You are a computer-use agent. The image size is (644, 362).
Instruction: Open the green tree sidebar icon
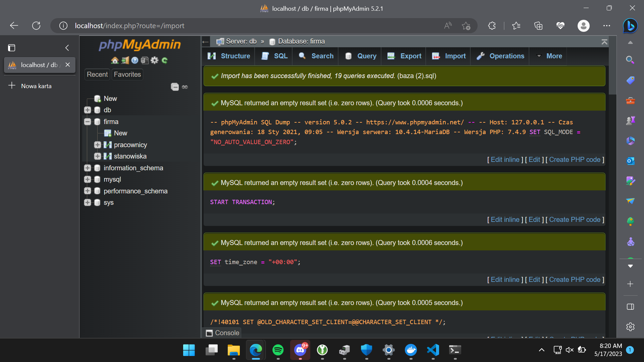[x=630, y=221]
